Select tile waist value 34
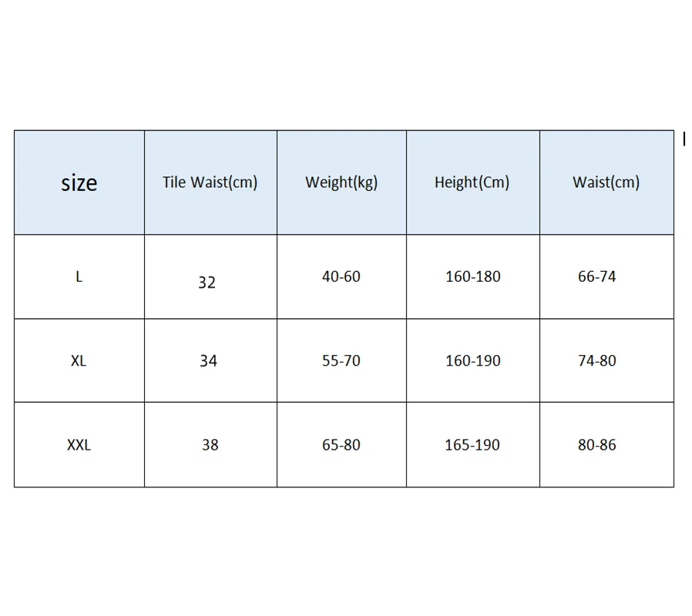The image size is (692, 616). (x=208, y=361)
